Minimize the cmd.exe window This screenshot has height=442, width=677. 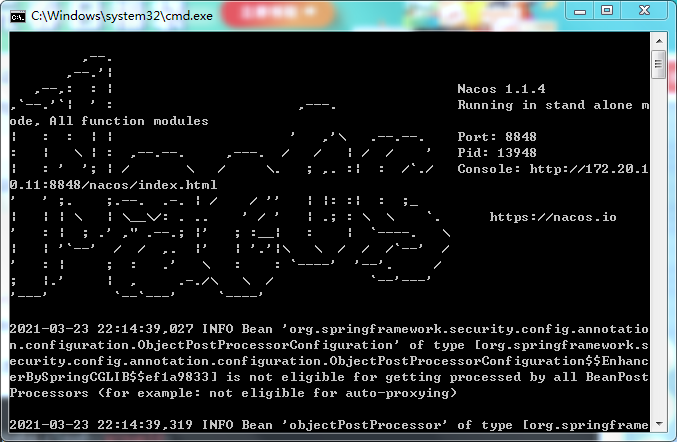(580, 10)
